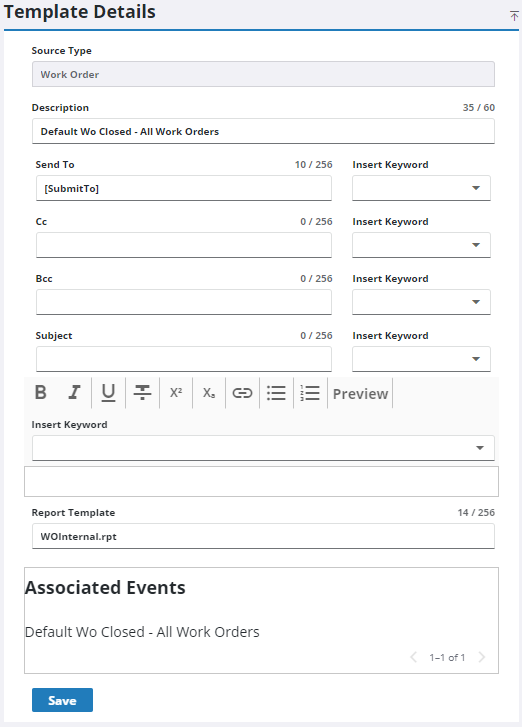The width and height of the screenshot is (522, 727).
Task: Go to next page of Associated Events
Action: (x=482, y=657)
